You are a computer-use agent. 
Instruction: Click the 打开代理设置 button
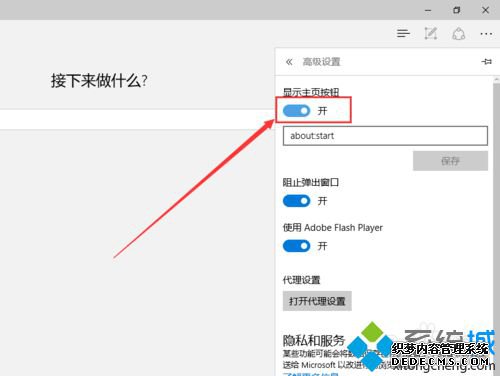click(x=317, y=301)
